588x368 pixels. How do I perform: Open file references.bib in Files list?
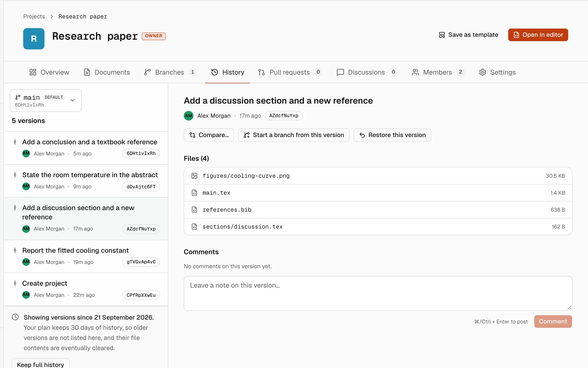(378, 210)
